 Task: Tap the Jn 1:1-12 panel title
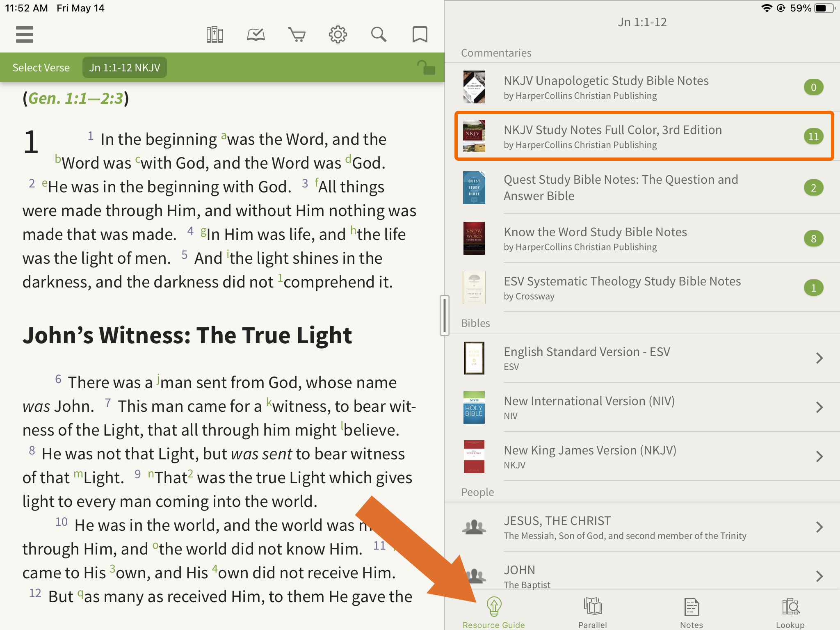coord(642,22)
